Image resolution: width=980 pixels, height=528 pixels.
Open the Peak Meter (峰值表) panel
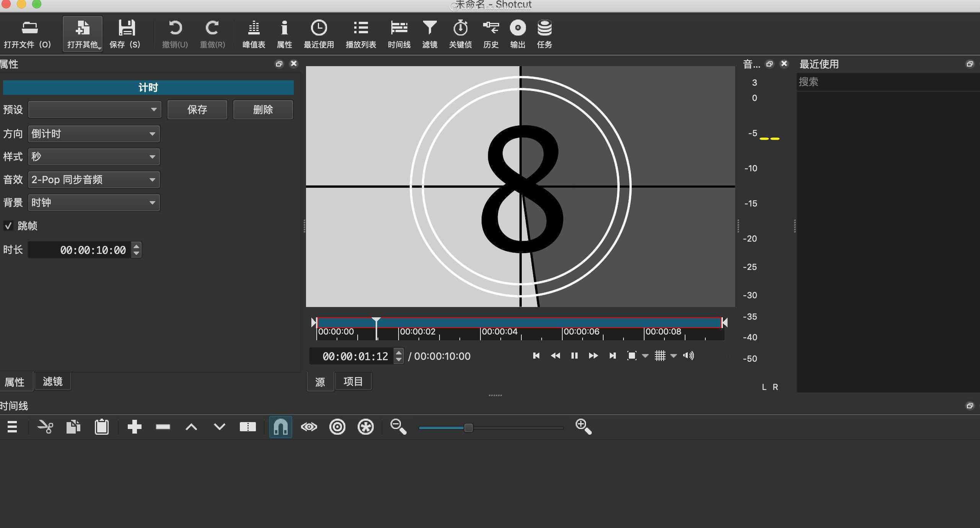(x=254, y=34)
